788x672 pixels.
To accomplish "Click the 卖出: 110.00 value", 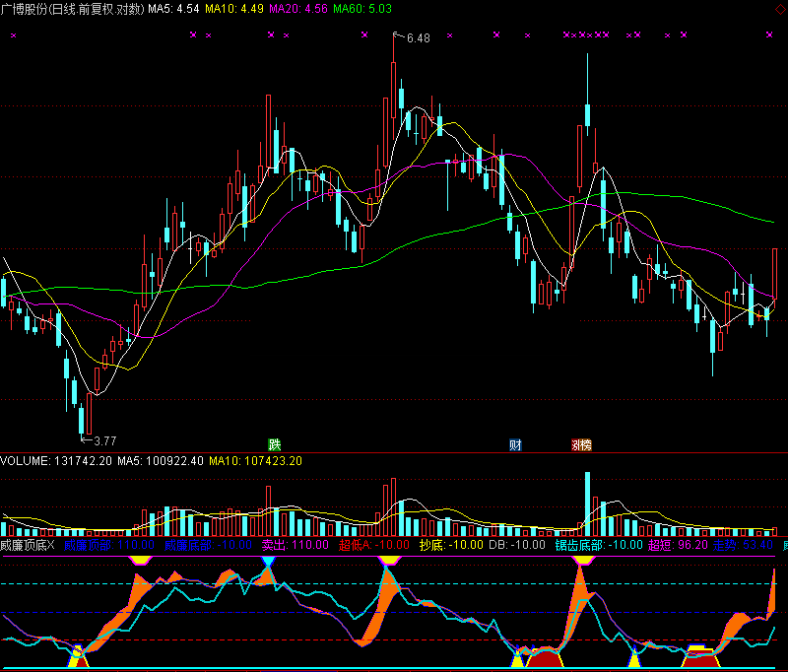I will tap(295, 545).
